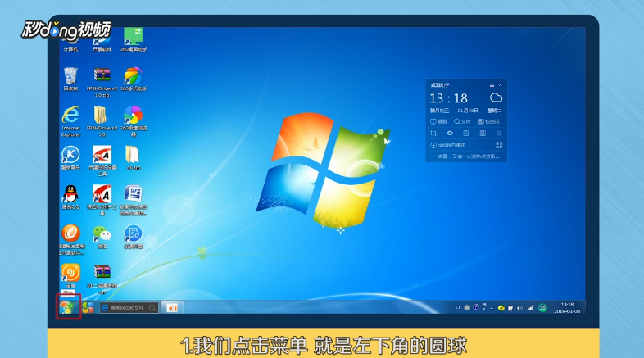
Task: Click the yellow-green tray icon
Action: pyautogui.click(x=501, y=308)
